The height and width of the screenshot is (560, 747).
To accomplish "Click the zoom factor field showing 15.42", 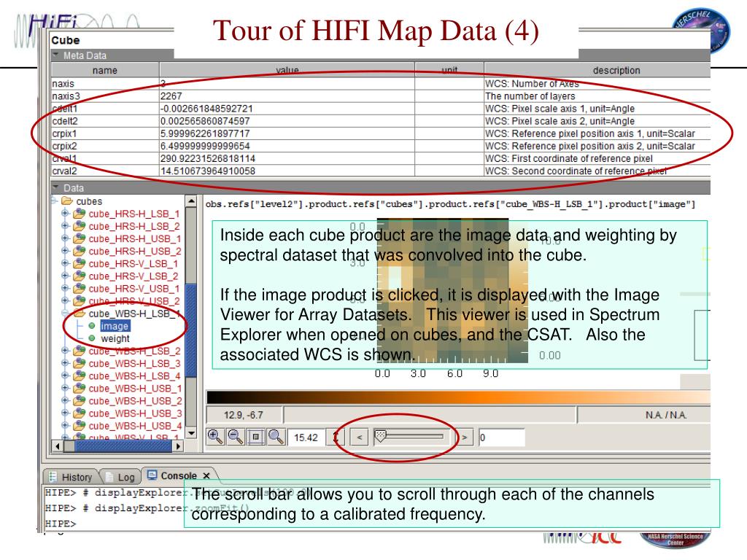I will 306,437.
